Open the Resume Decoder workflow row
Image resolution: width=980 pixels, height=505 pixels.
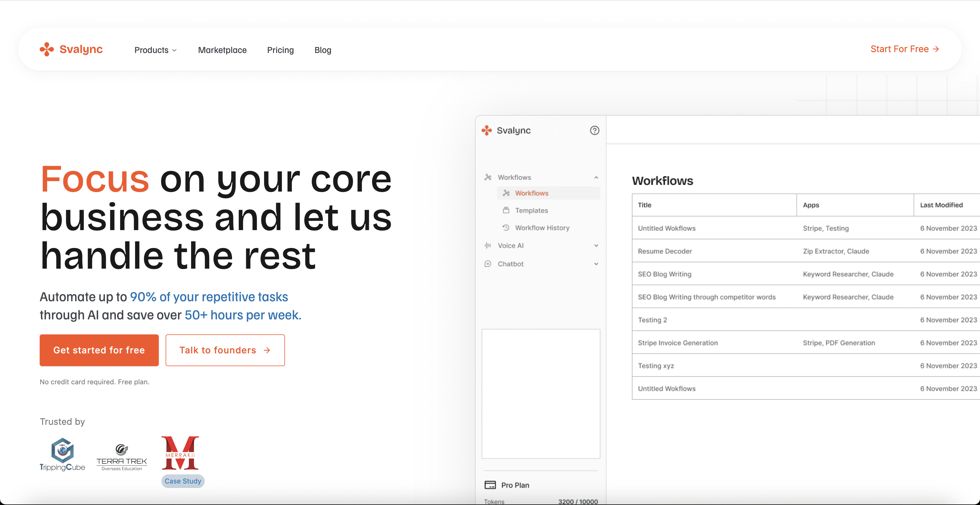(665, 251)
